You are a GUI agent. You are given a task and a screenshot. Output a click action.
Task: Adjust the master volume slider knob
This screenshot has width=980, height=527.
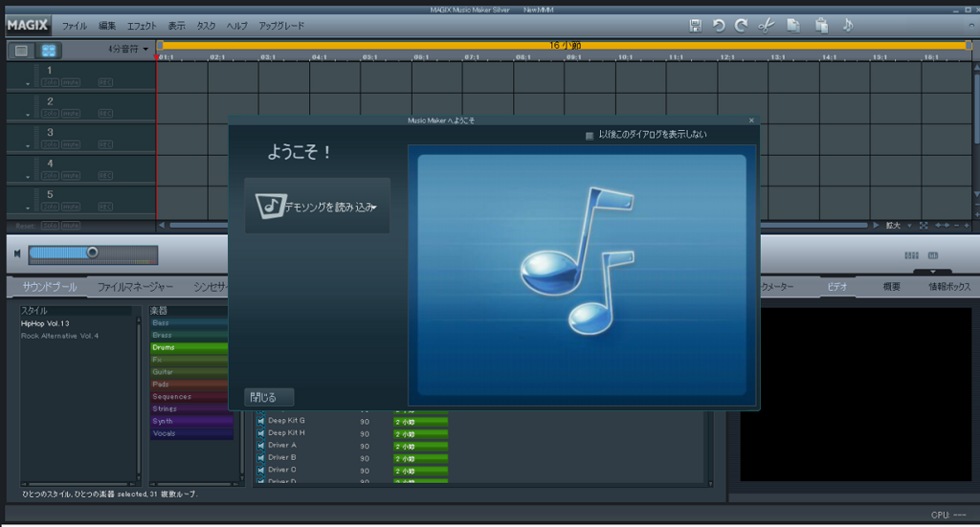[x=93, y=253]
